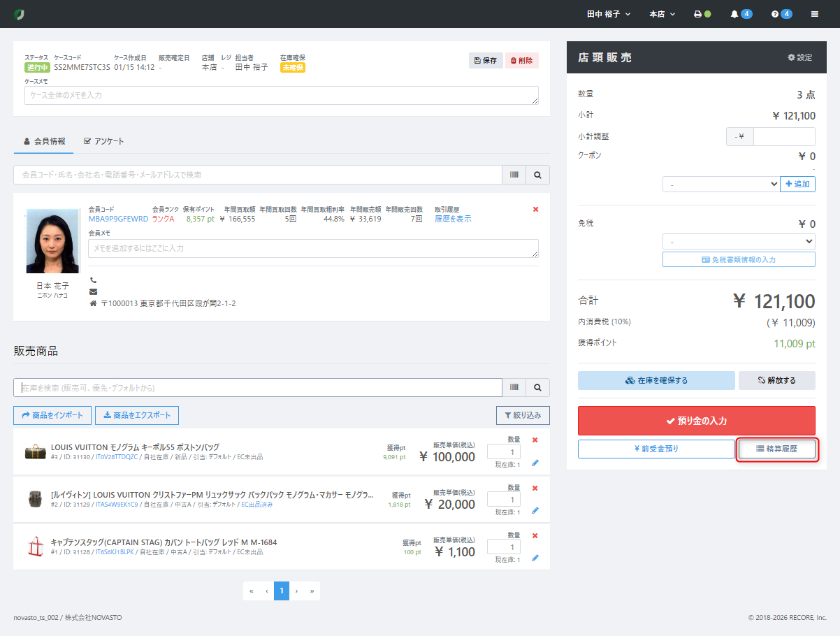Click the 保存 save button
The image size is (840, 636).
click(486, 60)
